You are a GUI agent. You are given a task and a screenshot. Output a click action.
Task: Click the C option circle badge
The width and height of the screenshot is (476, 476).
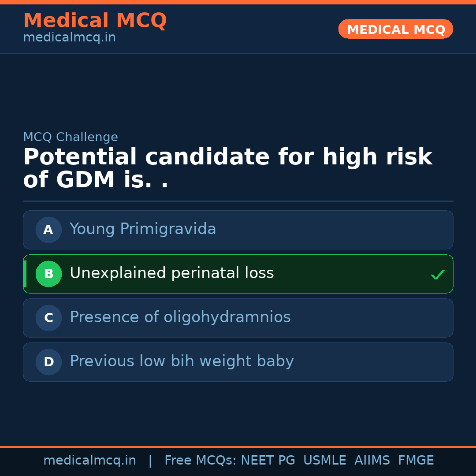pyautogui.click(x=48, y=318)
